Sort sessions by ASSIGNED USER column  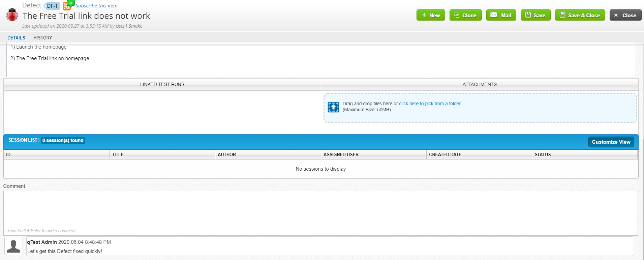click(x=373, y=154)
